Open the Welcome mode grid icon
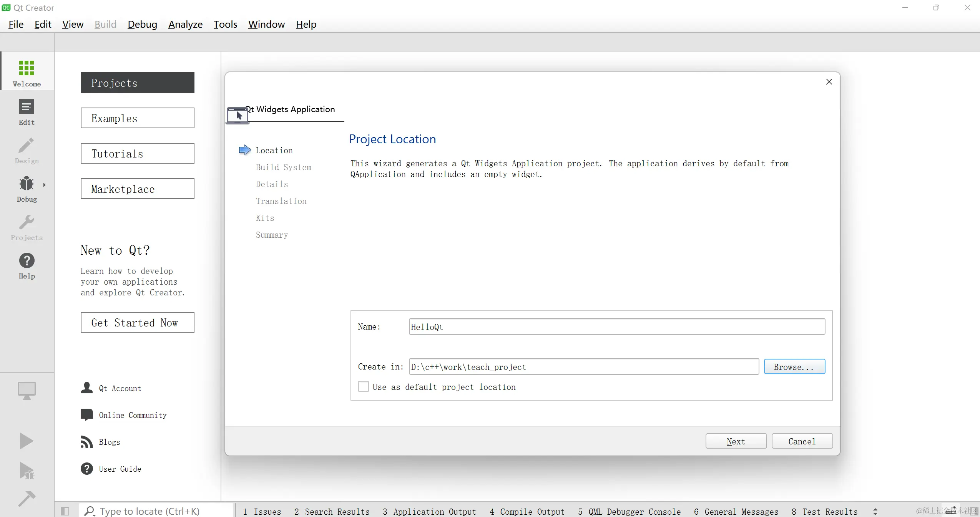Image resolution: width=980 pixels, height=517 pixels. click(27, 68)
